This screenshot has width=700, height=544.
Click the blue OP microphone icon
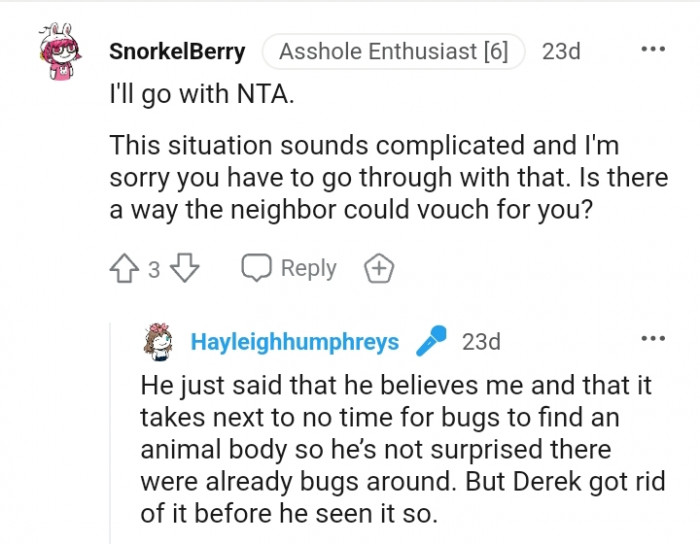pos(432,342)
